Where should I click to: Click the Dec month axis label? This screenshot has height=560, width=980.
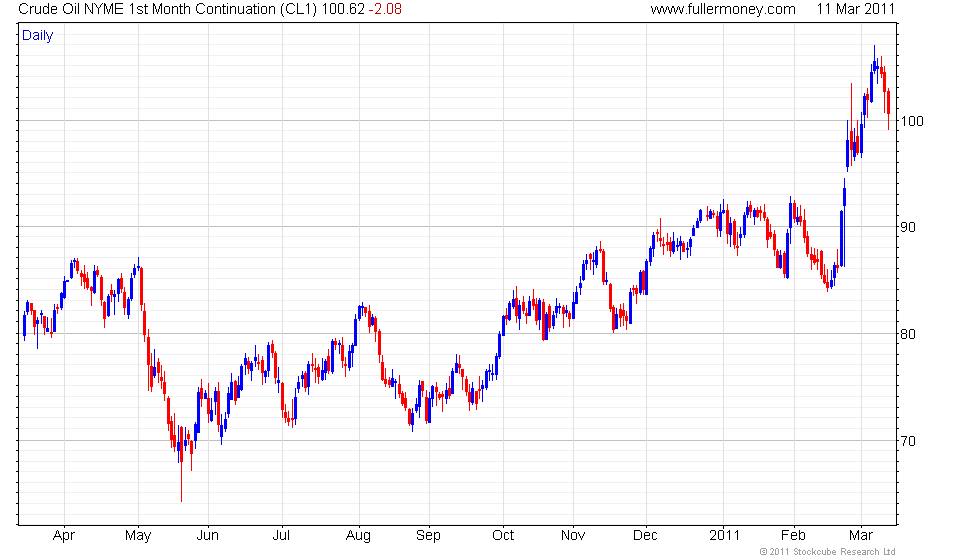[x=645, y=536]
